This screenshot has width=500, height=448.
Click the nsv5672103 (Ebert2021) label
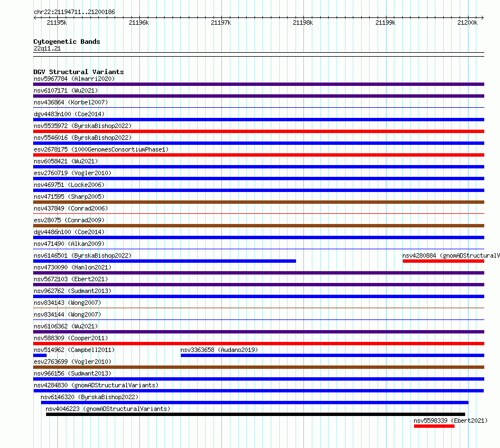pyautogui.click(x=71, y=279)
